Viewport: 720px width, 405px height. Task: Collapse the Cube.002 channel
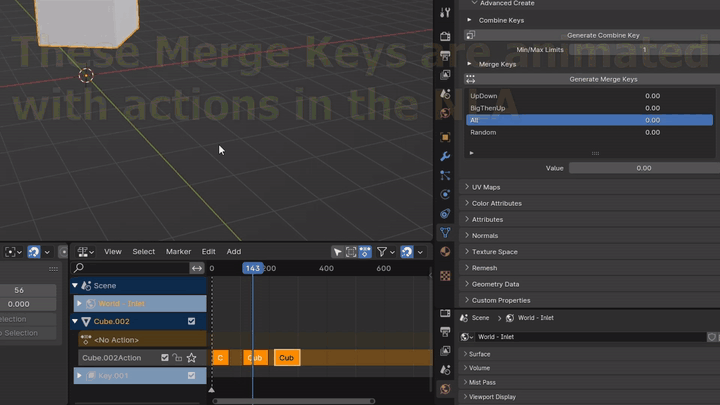click(x=75, y=321)
